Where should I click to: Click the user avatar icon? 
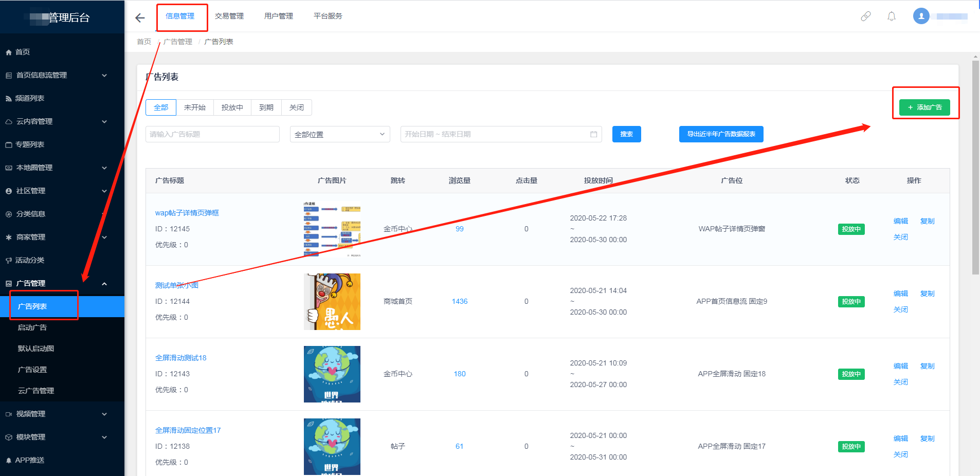click(921, 16)
